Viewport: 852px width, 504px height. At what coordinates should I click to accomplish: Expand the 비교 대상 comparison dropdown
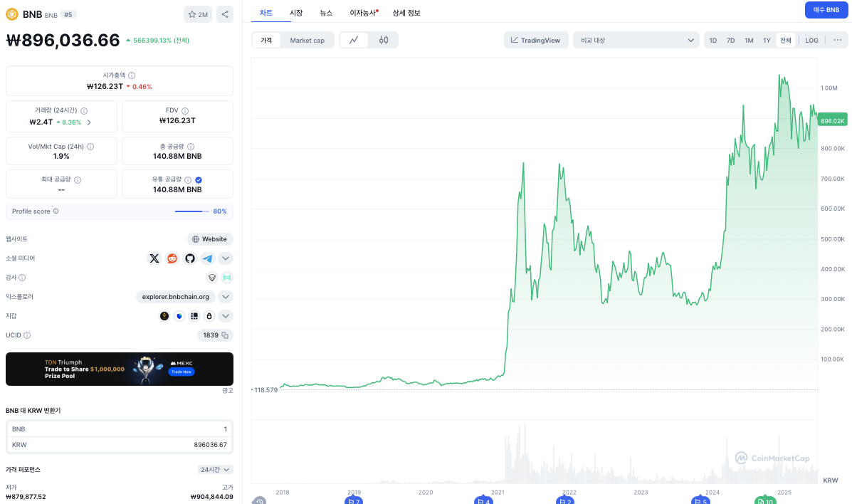click(636, 41)
